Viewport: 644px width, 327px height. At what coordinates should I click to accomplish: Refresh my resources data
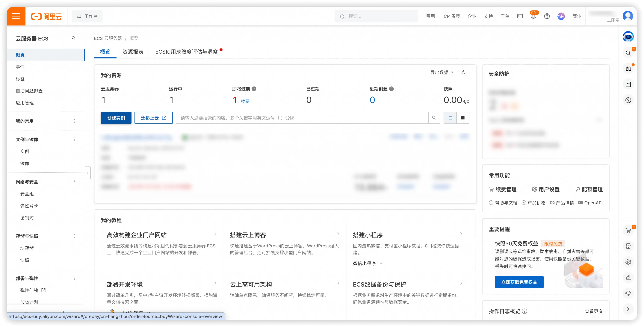[x=463, y=72]
